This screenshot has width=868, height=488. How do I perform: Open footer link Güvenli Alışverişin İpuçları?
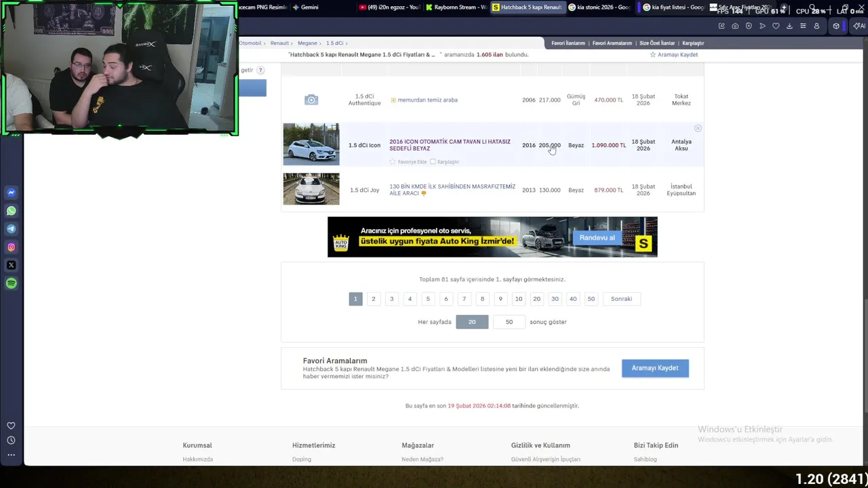(546, 460)
